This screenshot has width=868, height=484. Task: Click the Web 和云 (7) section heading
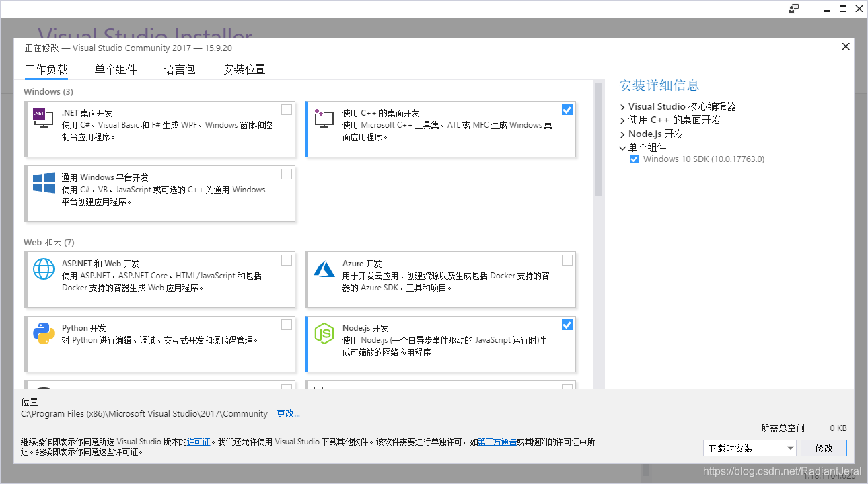pos(49,242)
